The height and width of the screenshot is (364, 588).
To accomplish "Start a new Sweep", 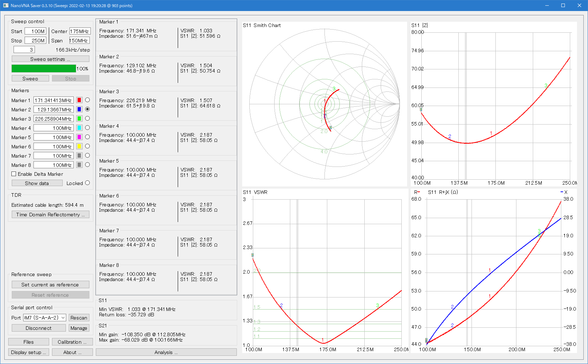I will 30,78.
